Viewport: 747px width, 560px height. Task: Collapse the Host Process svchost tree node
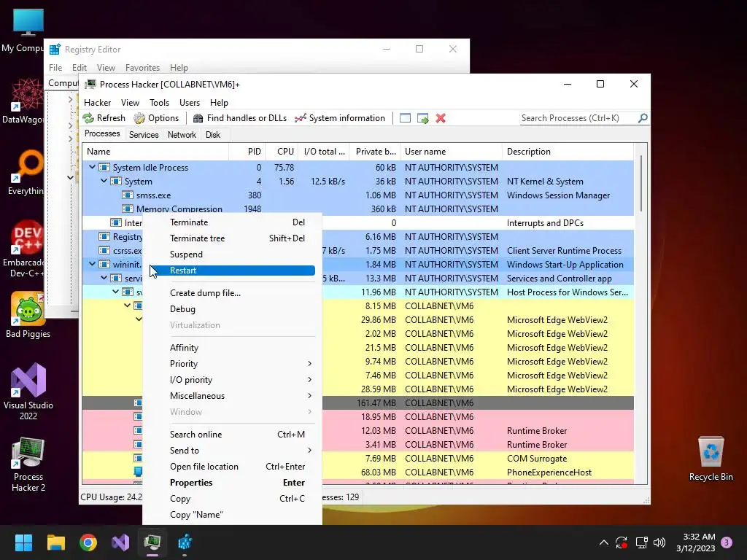click(116, 292)
